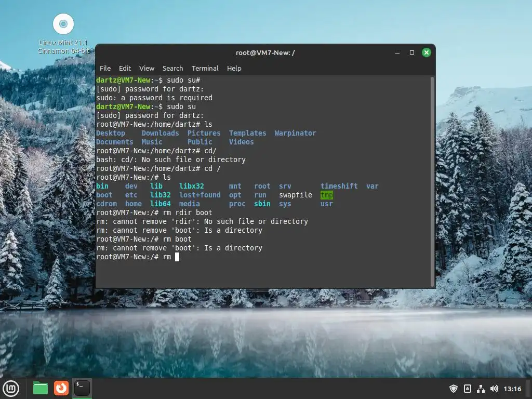Open Firefox from the taskbar
Image resolution: width=532 pixels, height=399 pixels.
(61, 388)
